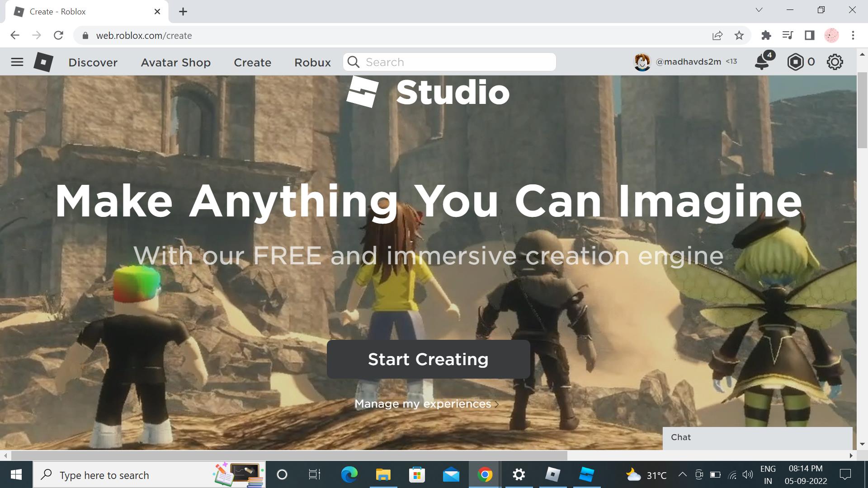The width and height of the screenshot is (868, 488).
Task: Open the Windows Start menu
Action: point(16,475)
